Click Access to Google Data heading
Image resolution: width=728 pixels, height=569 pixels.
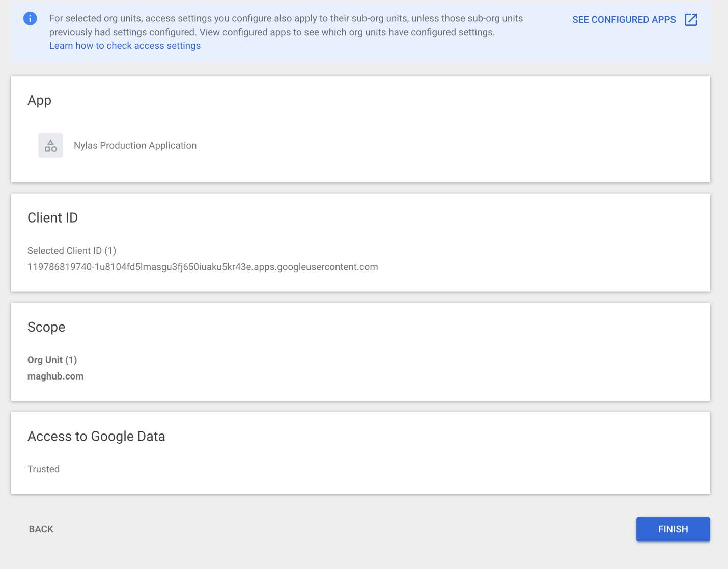[x=96, y=437]
